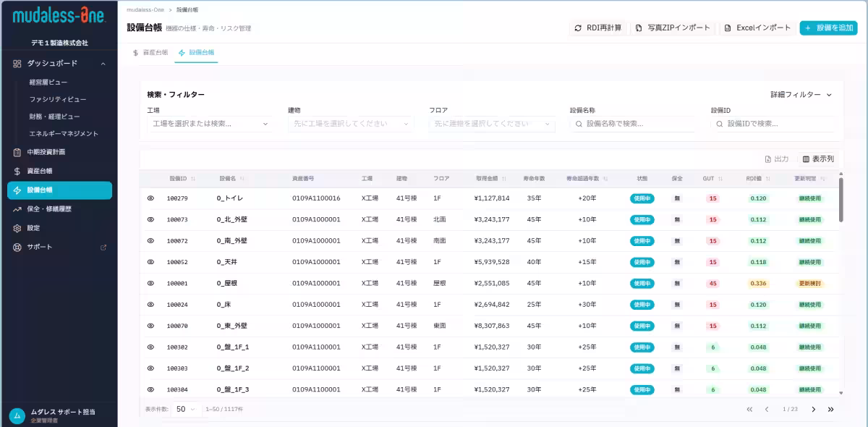Collapse the ダッシュボード sidebar section
The image size is (868, 427).
click(103, 64)
